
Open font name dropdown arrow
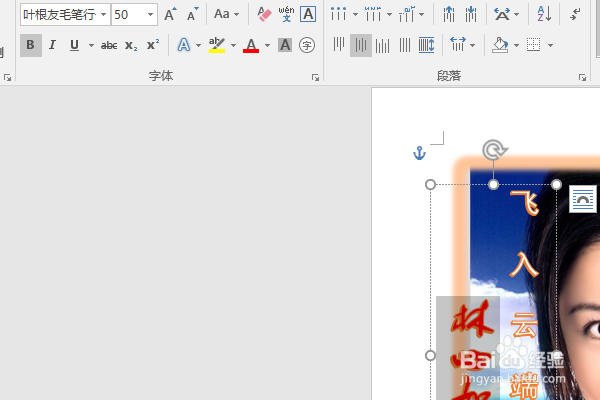point(103,15)
